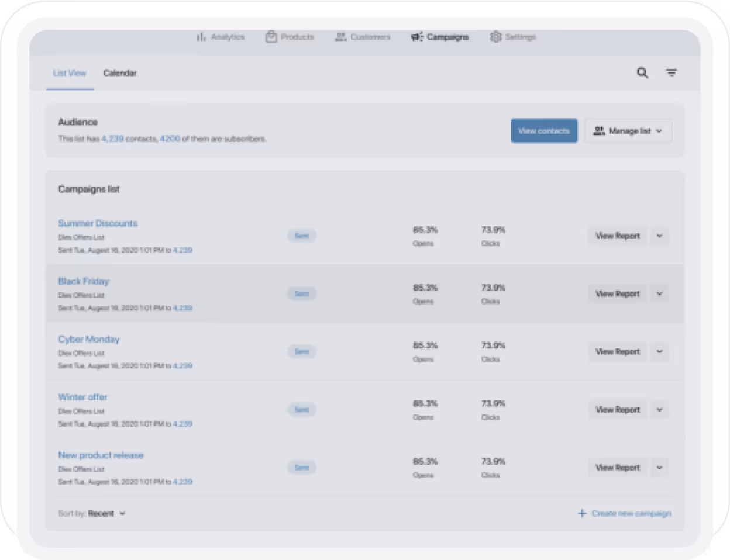Open Settings via the gear icon
The width and height of the screenshot is (730, 560).
pyautogui.click(x=496, y=36)
